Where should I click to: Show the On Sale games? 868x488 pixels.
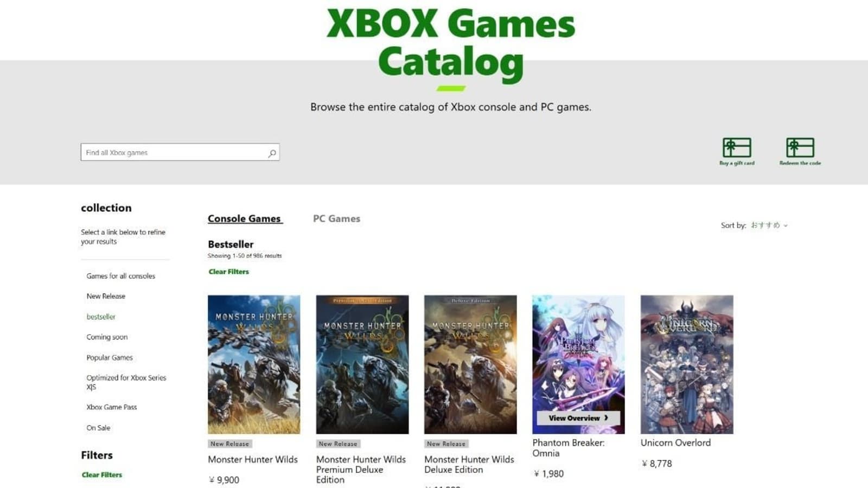[x=98, y=428]
